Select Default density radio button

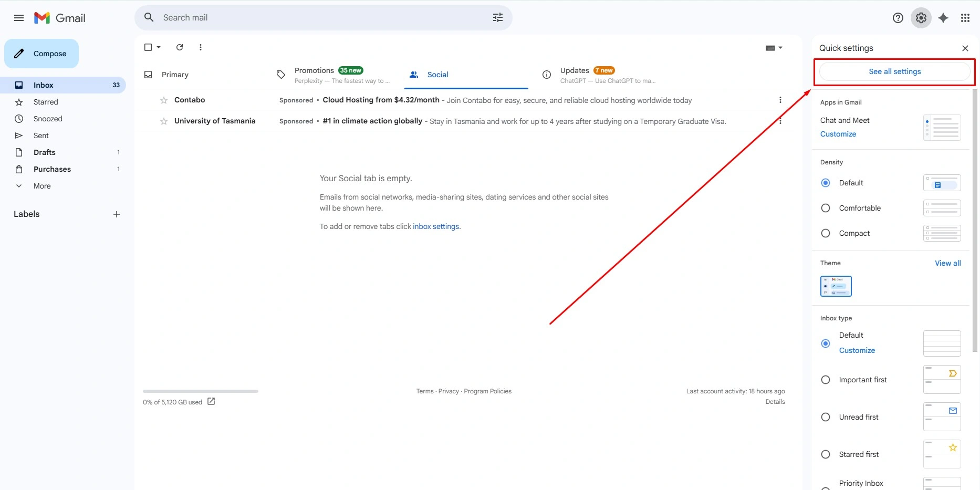[x=826, y=183]
